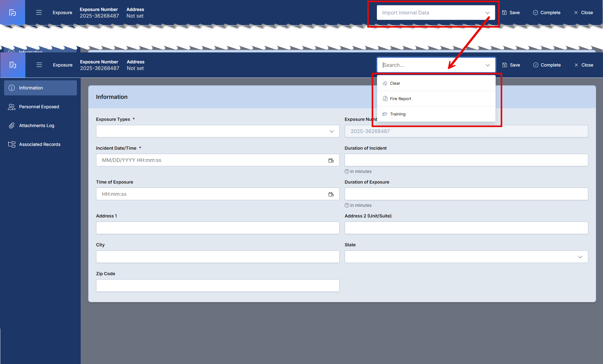Open the Import Internal Data dropdown at top
This screenshot has height=364, width=603.
[x=436, y=13]
